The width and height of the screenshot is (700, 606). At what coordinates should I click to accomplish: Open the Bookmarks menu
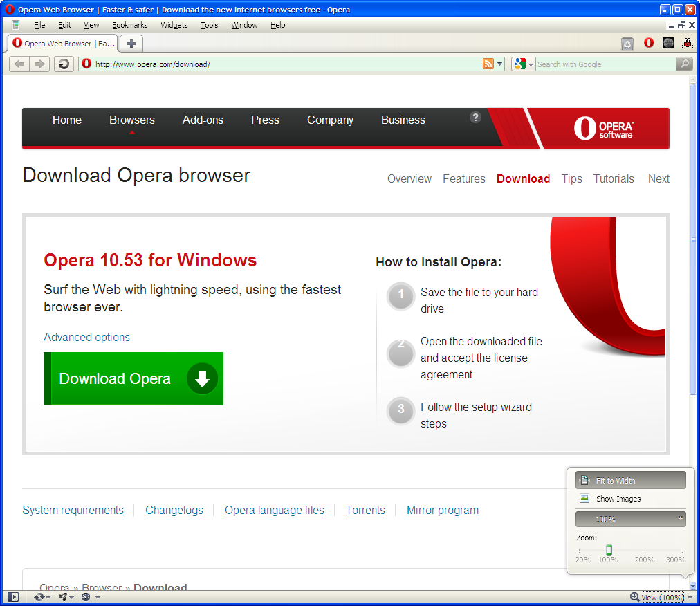tap(129, 25)
